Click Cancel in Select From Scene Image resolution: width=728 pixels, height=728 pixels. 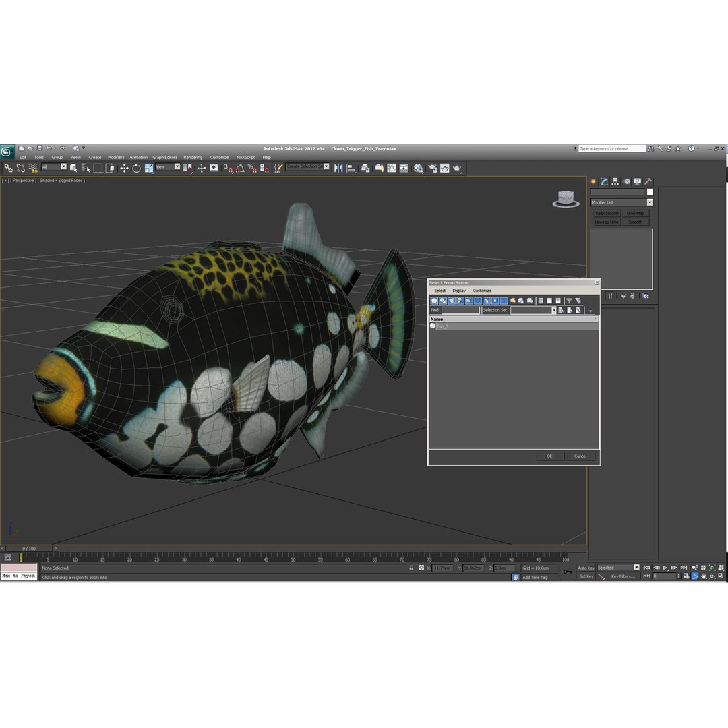pos(580,456)
